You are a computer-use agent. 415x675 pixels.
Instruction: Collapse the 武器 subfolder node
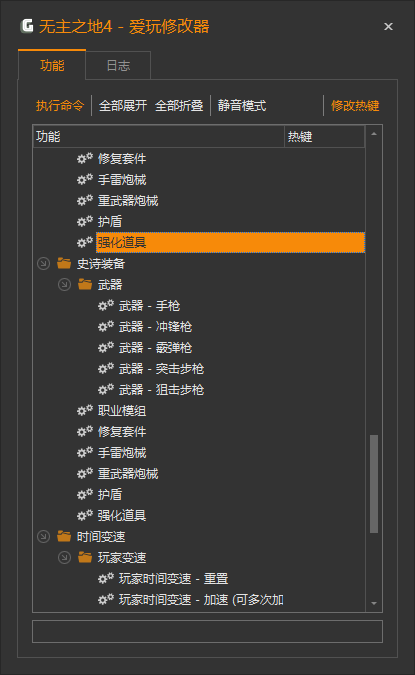click(x=64, y=285)
